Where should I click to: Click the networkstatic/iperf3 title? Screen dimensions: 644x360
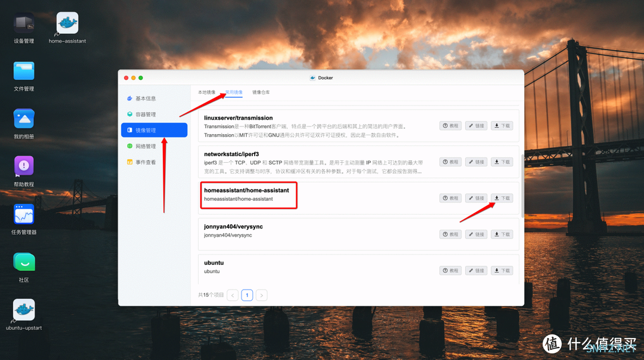point(231,154)
